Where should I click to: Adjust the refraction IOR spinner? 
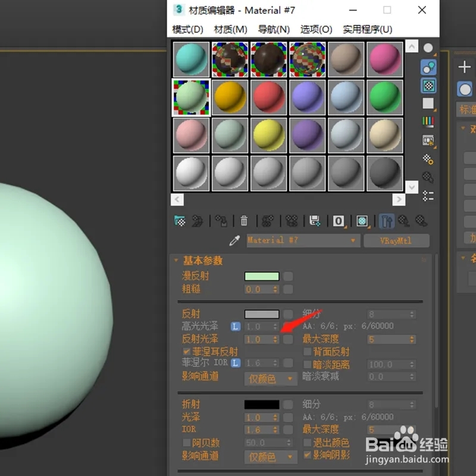pos(275,430)
